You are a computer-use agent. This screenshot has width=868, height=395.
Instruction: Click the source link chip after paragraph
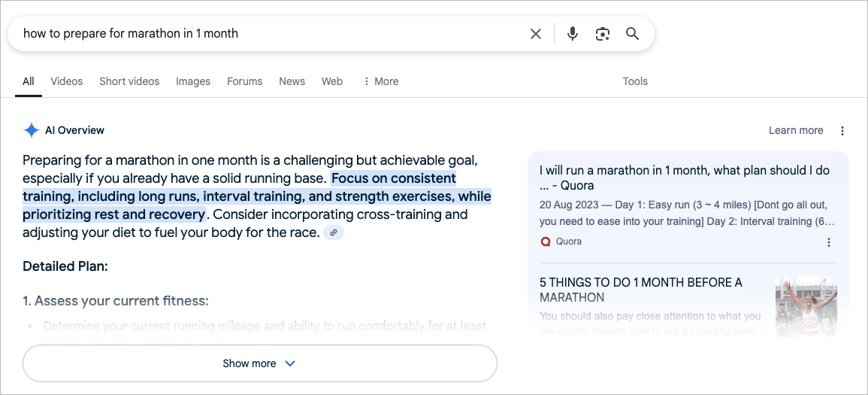(x=333, y=232)
